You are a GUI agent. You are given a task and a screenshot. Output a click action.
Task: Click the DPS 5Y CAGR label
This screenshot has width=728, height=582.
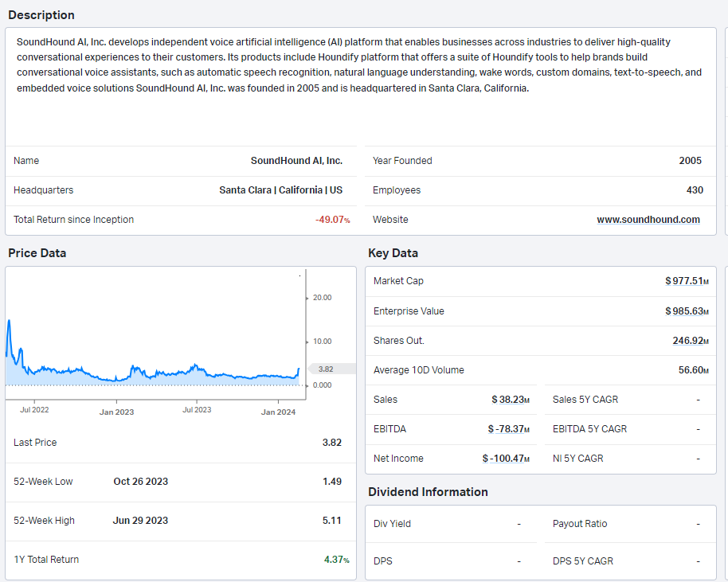coord(583,561)
